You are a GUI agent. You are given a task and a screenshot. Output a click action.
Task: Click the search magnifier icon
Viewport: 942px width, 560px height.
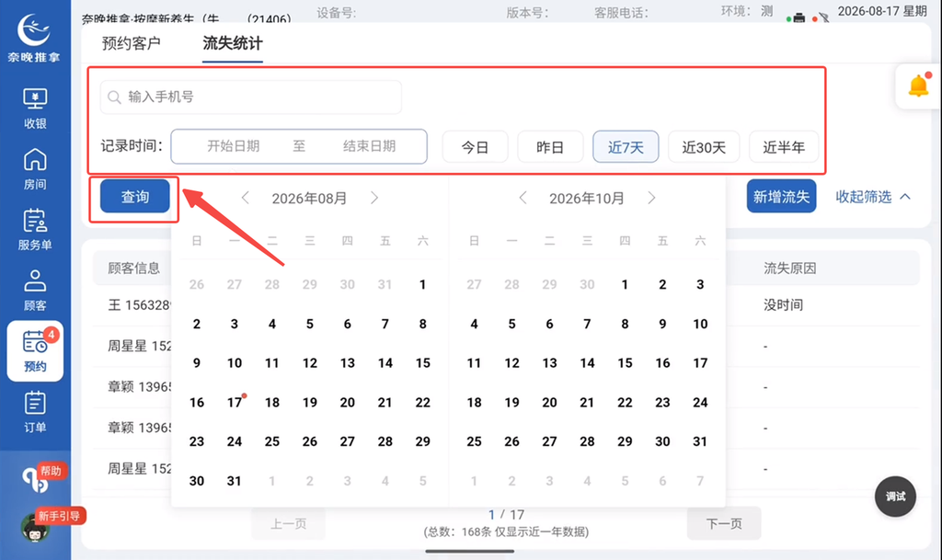(114, 97)
